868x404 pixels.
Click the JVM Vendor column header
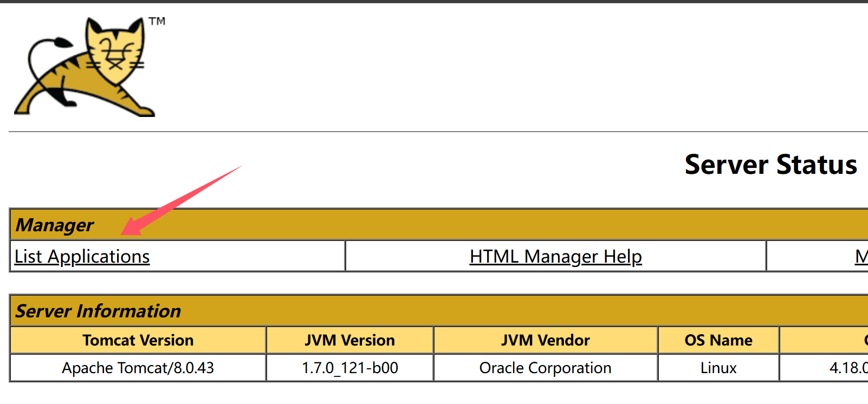click(545, 340)
